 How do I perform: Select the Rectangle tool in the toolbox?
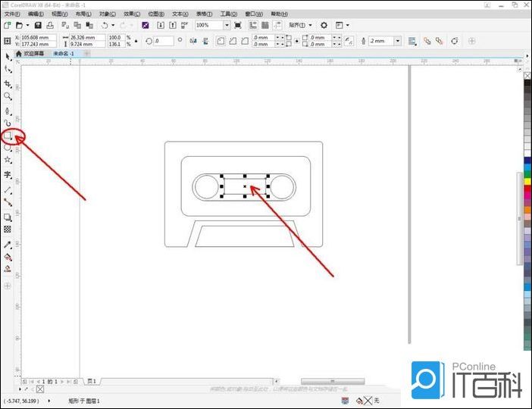[x=8, y=136]
